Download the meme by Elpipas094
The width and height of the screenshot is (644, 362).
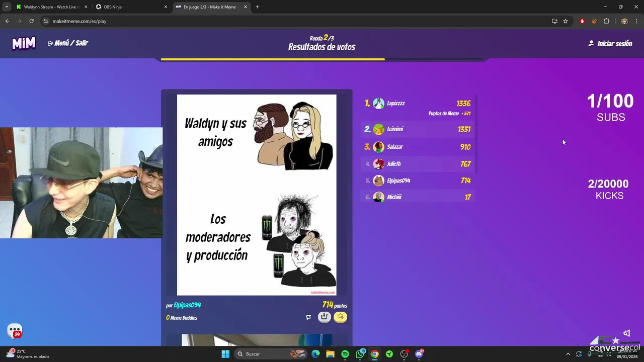tap(325, 317)
